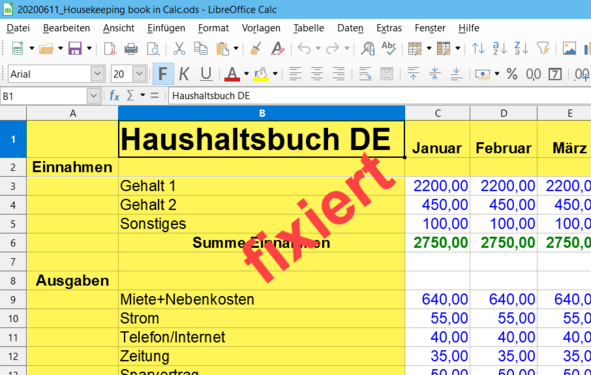Insert an image via picture icon
This screenshot has width=591, height=375.
(x=569, y=49)
